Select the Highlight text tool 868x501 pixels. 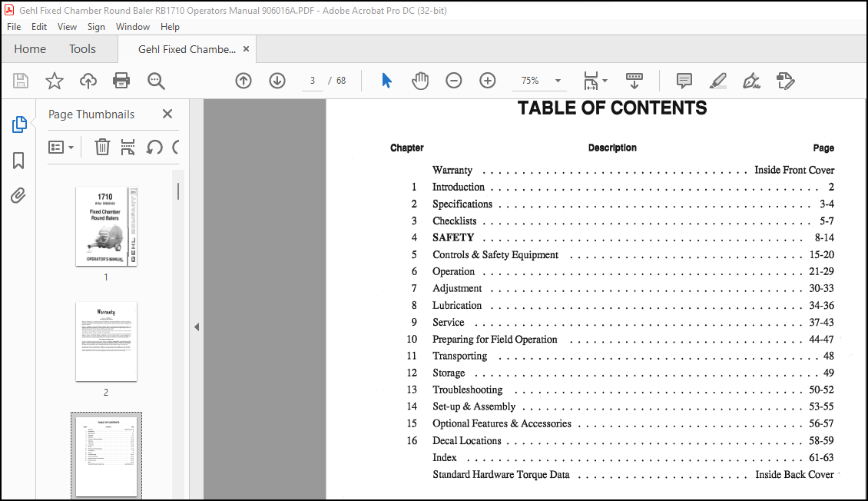click(x=718, y=81)
